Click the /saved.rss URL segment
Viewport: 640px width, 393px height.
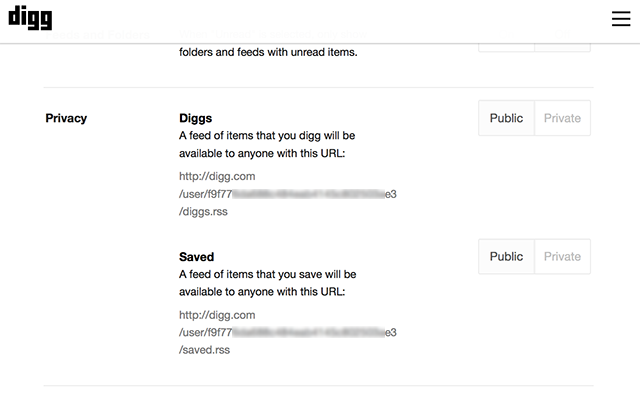coord(204,350)
